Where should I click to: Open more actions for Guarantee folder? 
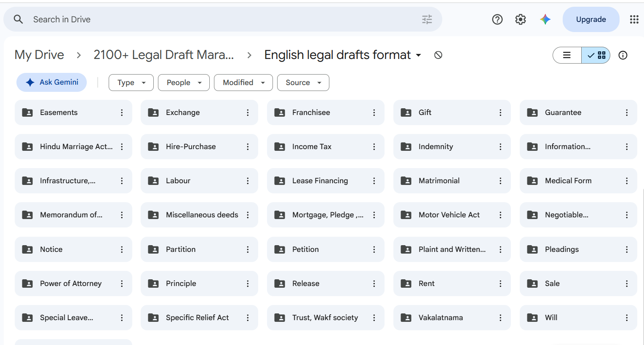(x=627, y=112)
